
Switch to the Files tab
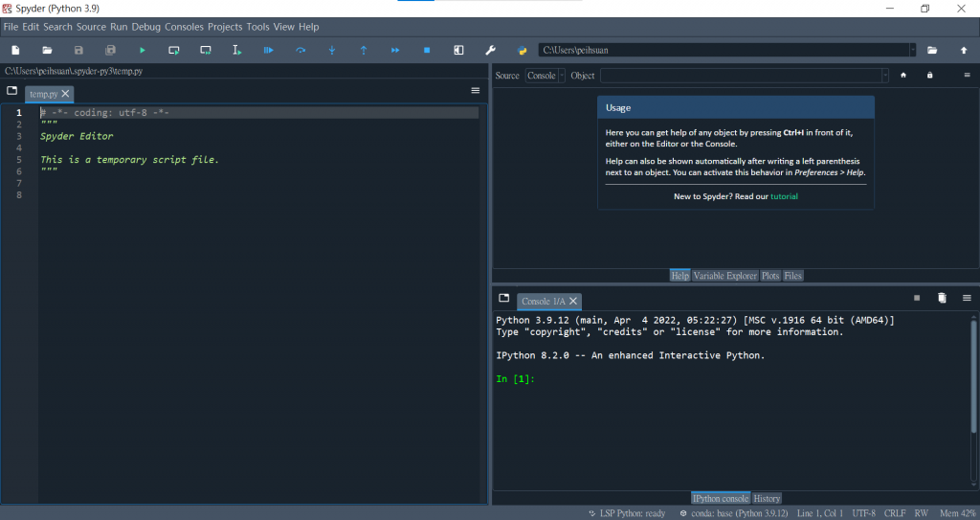click(793, 276)
